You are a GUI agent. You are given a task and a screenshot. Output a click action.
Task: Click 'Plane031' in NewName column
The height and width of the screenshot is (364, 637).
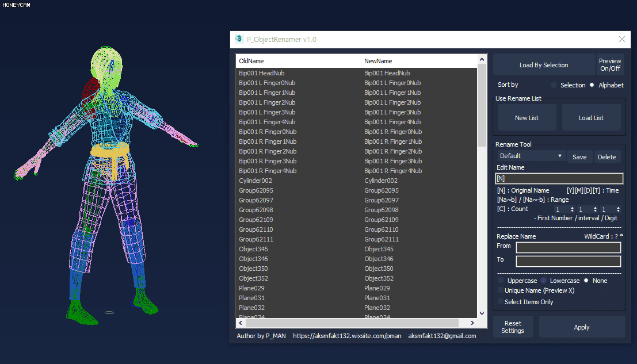(377, 298)
